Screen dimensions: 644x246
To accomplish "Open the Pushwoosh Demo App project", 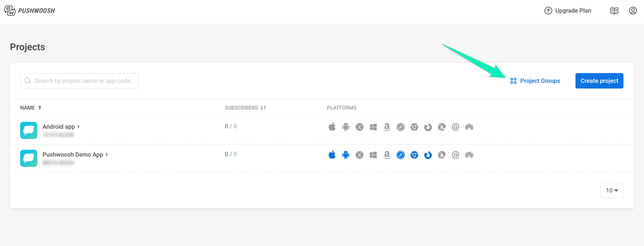I will point(73,154).
